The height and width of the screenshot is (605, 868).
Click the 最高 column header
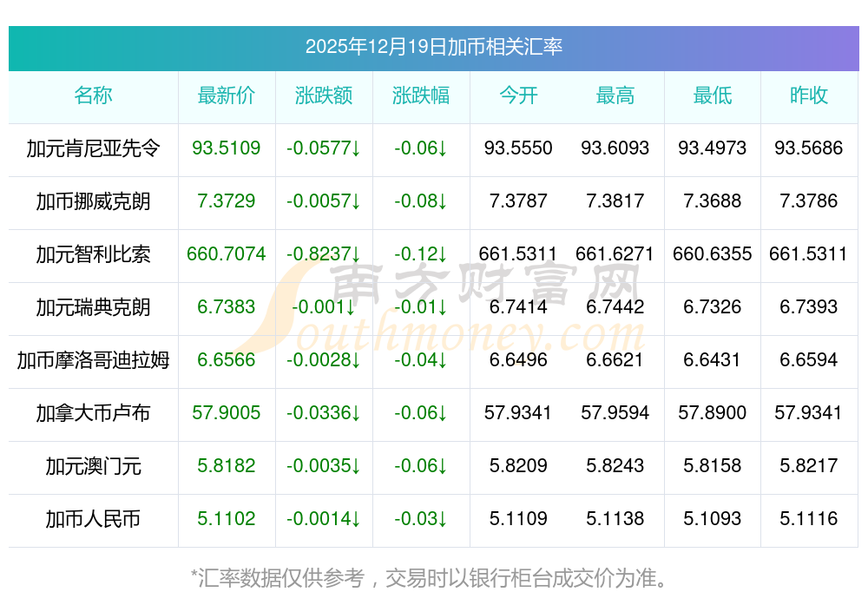pos(615,95)
